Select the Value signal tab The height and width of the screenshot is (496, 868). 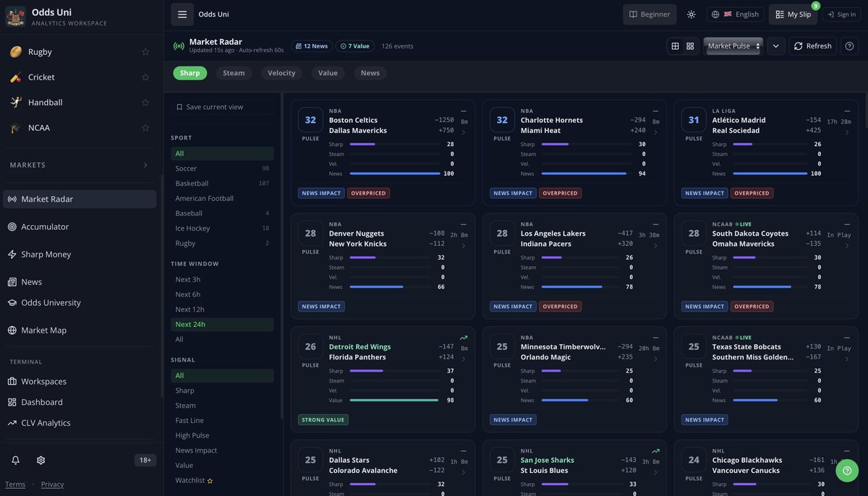click(x=328, y=72)
